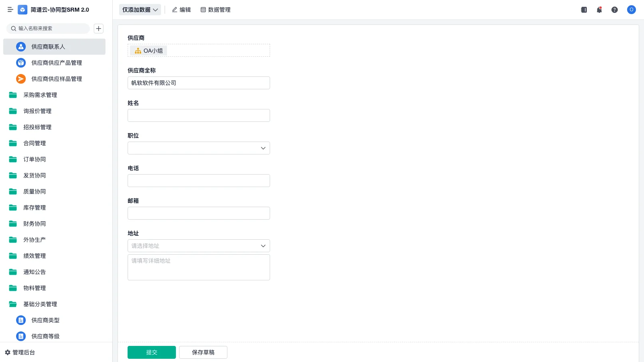
Task: Collapse the 基础分类管理 folder
Action: 54,304
